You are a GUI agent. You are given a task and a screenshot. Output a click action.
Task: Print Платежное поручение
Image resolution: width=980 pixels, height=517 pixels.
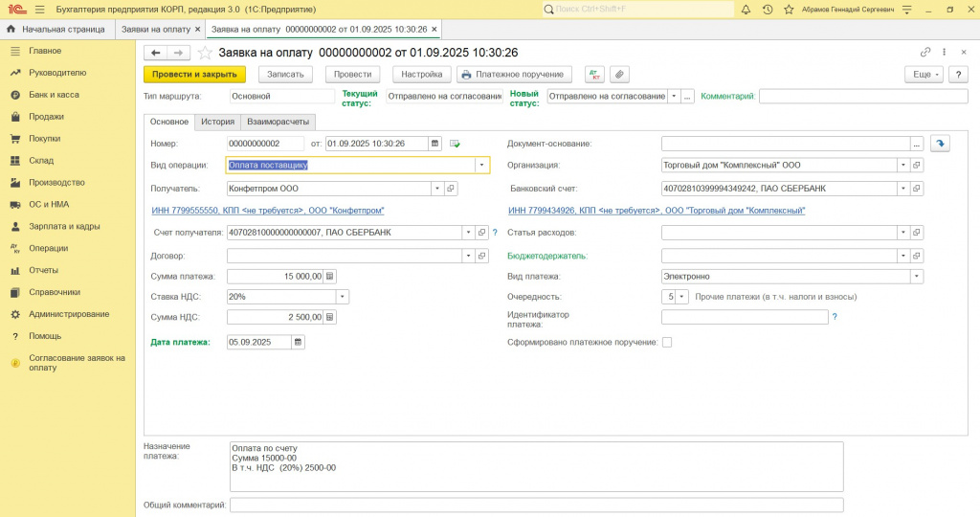514,75
